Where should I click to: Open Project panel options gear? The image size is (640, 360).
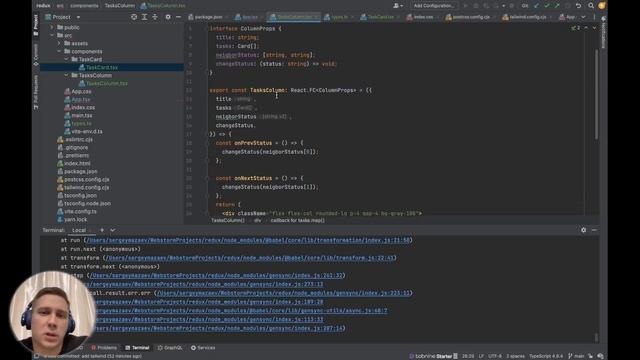(x=168, y=17)
